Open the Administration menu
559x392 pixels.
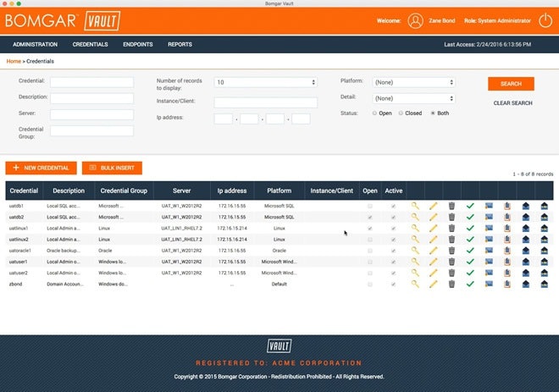(35, 45)
